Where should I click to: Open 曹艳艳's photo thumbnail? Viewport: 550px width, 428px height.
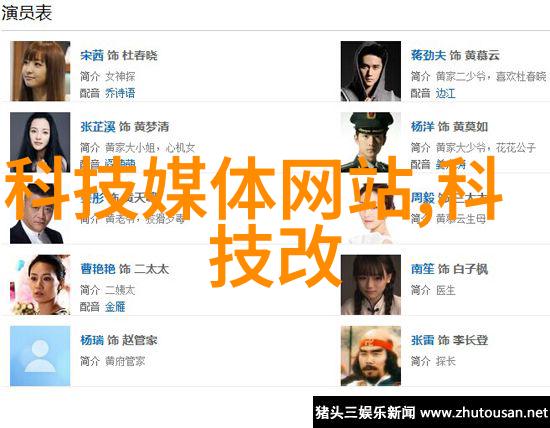coord(40,285)
